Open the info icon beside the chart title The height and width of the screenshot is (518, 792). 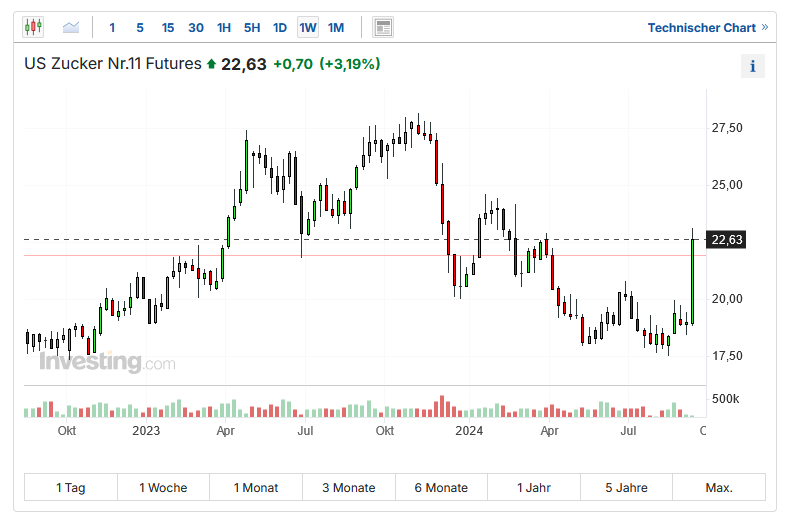(752, 67)
